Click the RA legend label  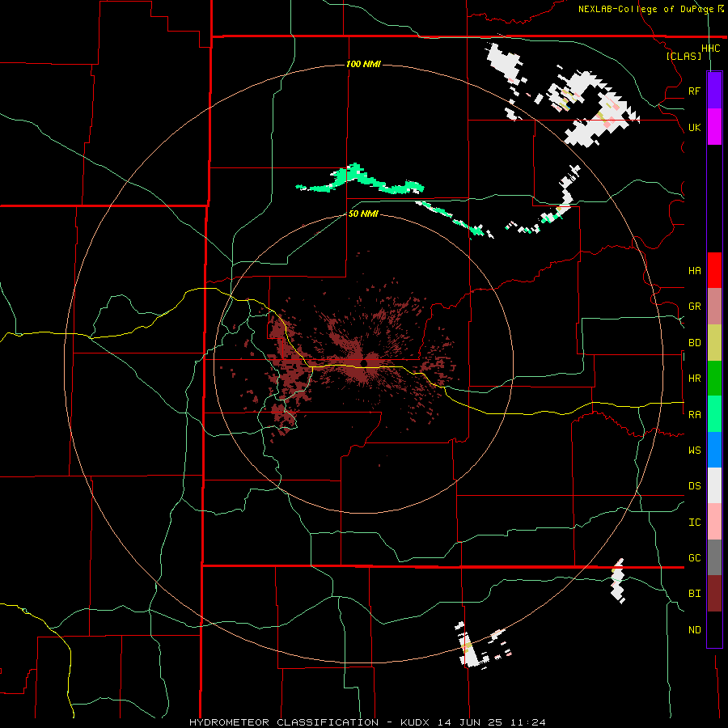click(x=694, y=415)
